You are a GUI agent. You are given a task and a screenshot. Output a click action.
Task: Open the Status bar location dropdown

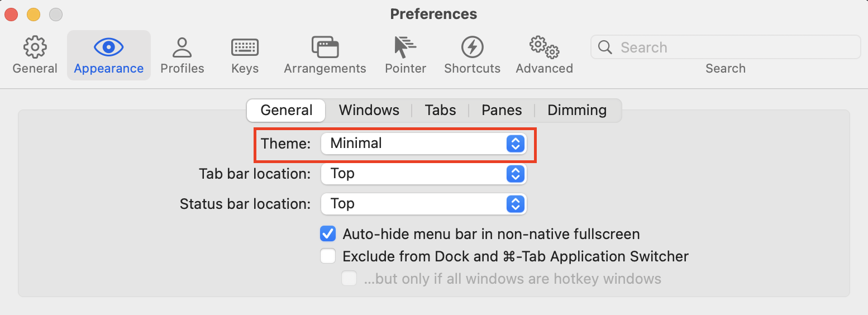pyautogui.click(x=423, y=204)
